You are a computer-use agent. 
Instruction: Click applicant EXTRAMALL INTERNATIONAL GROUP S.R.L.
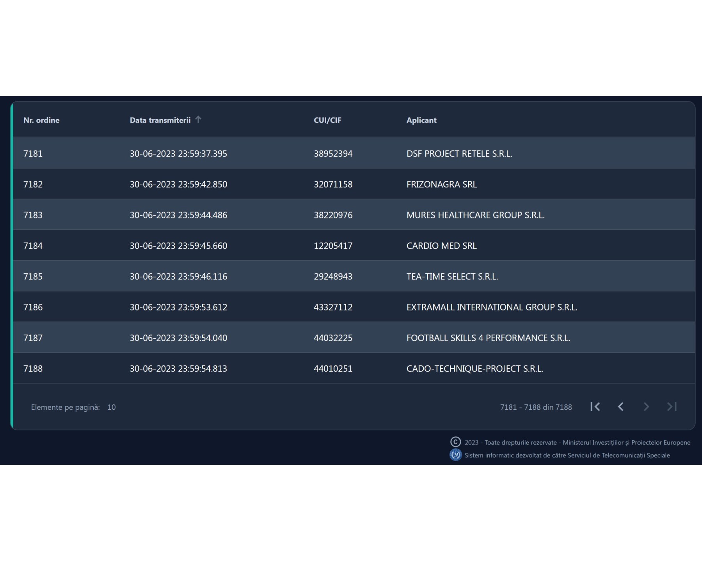coord(492,307)
